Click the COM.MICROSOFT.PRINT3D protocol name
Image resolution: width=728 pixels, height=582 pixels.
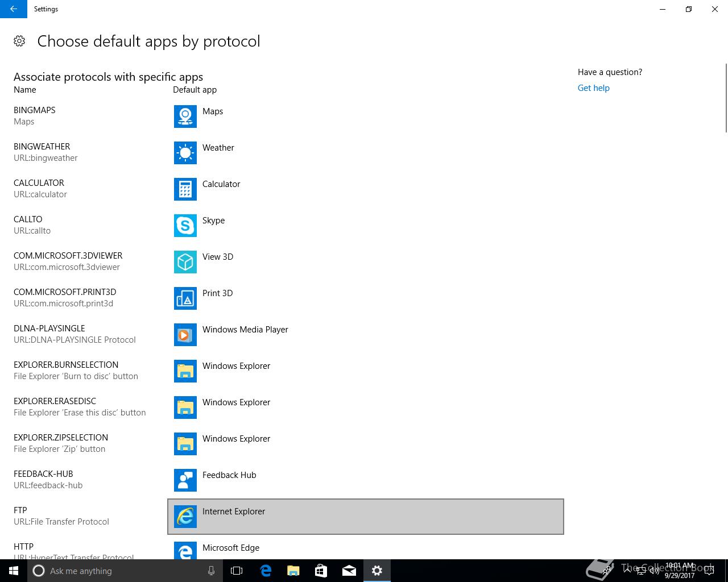point(65,292)
